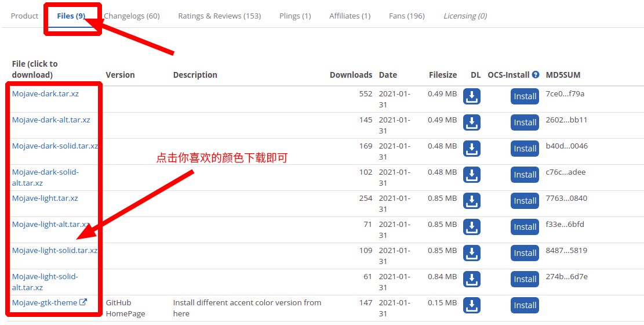
Task: Click MD5 value 7ce0...f79a
Action: [x=565, y=94]
